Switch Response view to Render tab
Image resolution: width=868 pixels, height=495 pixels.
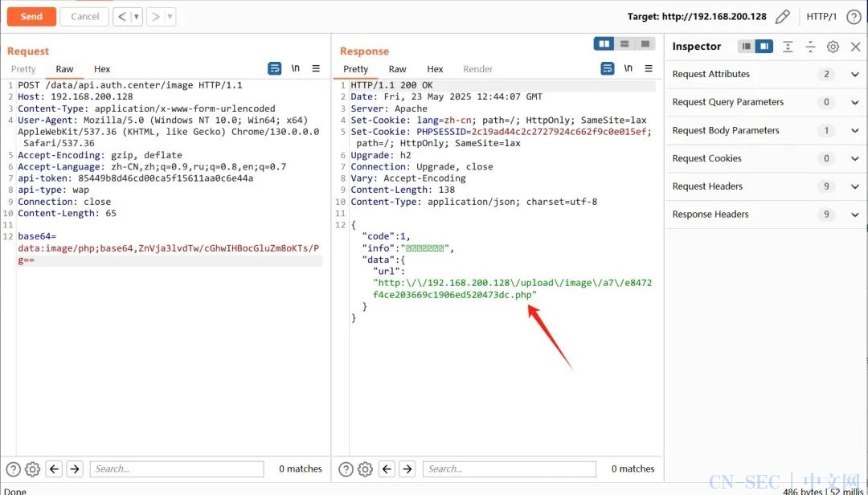[x=477, y=69]
